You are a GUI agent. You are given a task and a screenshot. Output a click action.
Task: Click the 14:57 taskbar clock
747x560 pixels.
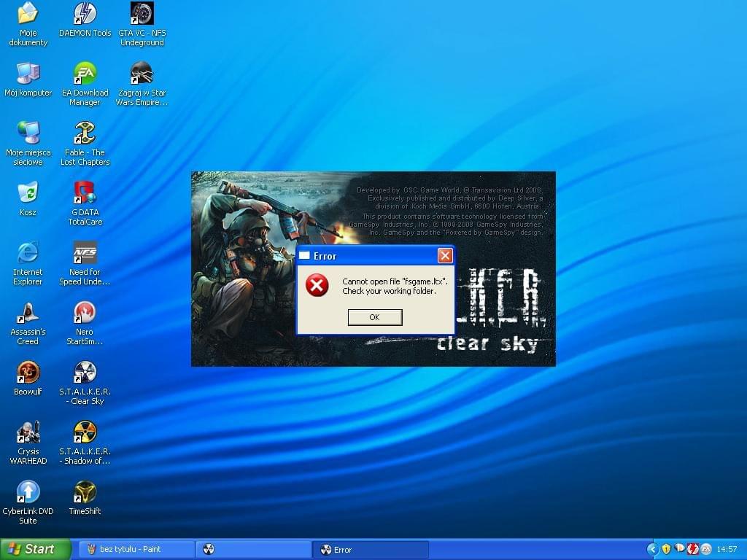point(727,550)
